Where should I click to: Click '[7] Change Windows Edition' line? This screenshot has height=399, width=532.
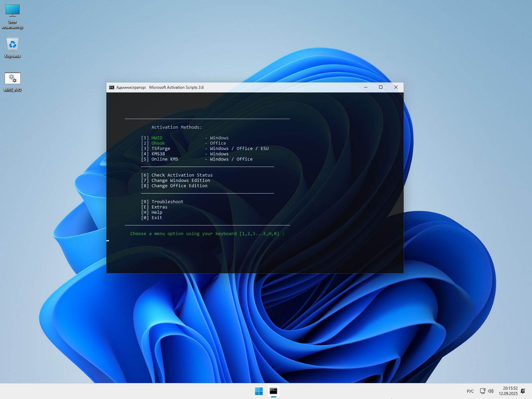176,181
